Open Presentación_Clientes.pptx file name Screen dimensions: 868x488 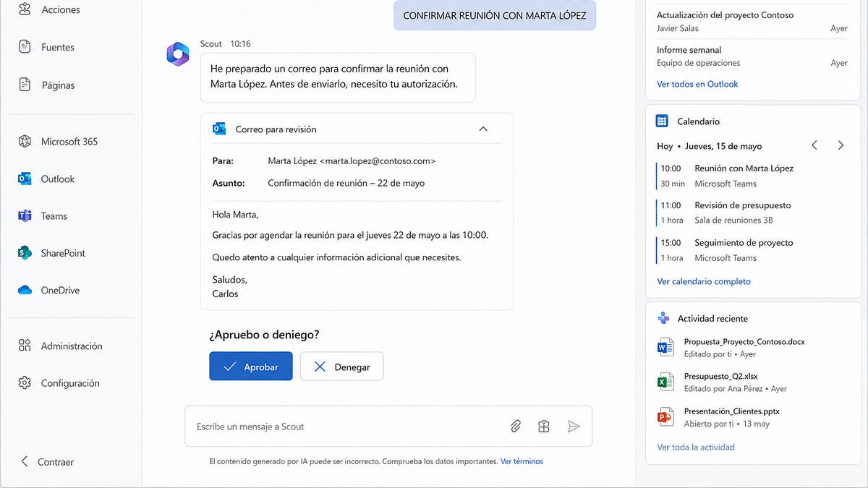tap(731, 411)
